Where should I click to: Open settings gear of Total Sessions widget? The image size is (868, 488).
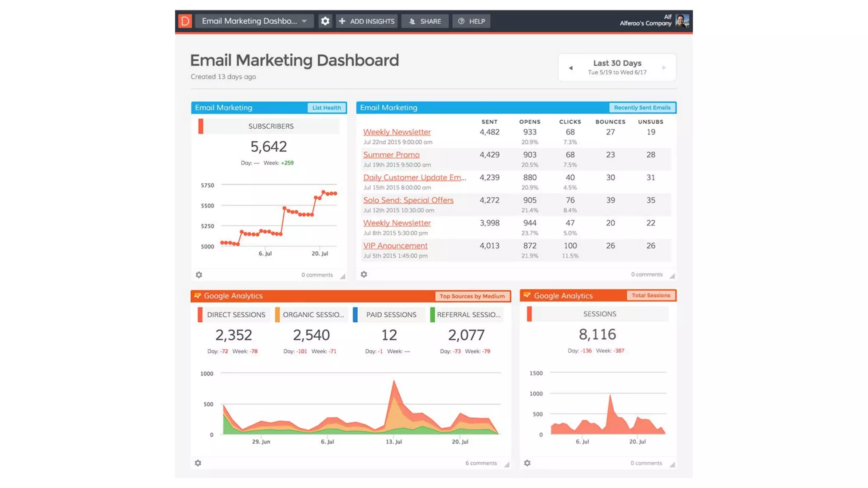(527, 463)
